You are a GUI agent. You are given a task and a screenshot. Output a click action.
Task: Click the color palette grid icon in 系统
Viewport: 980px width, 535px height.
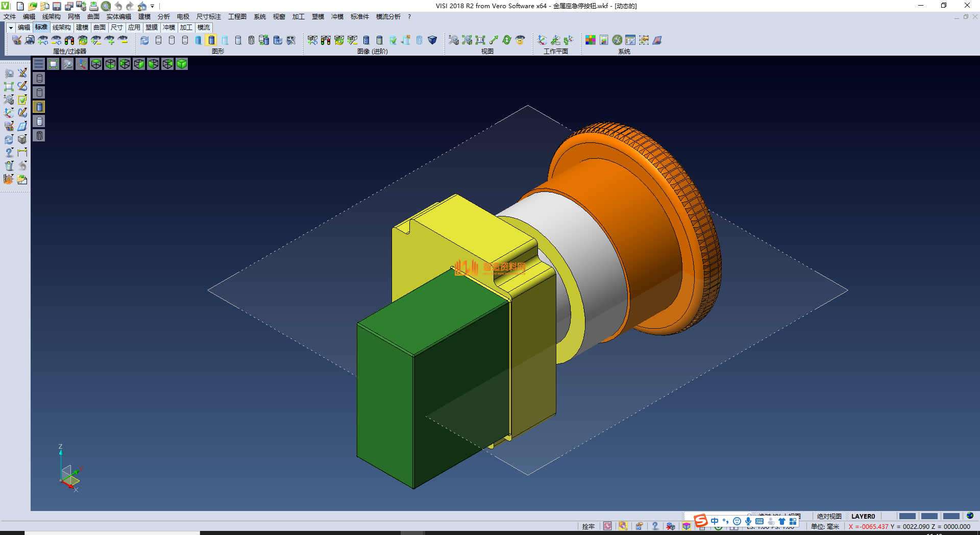[x=591, y=40]
